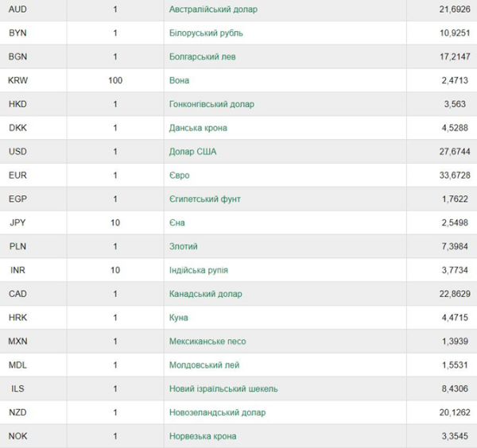Select the Гонконгівський долар link
This screenshot has width=477, height=448.
pos(211,104)
